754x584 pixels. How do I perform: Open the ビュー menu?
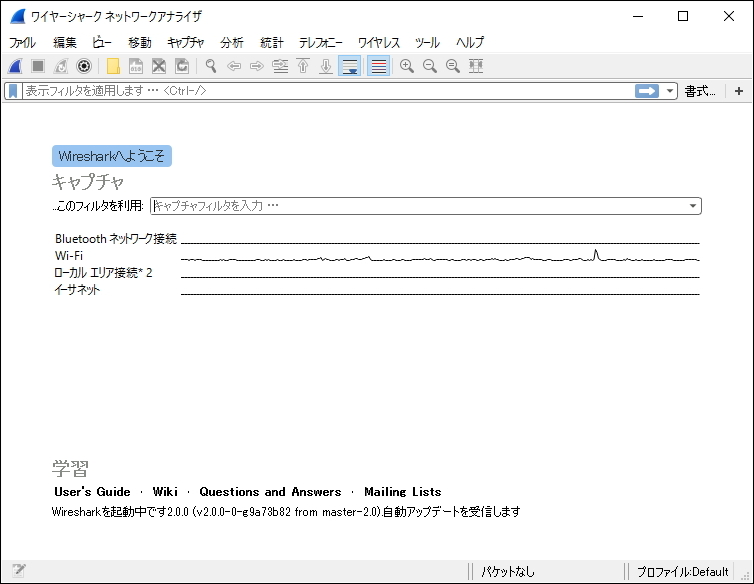[x=102, y=42]
